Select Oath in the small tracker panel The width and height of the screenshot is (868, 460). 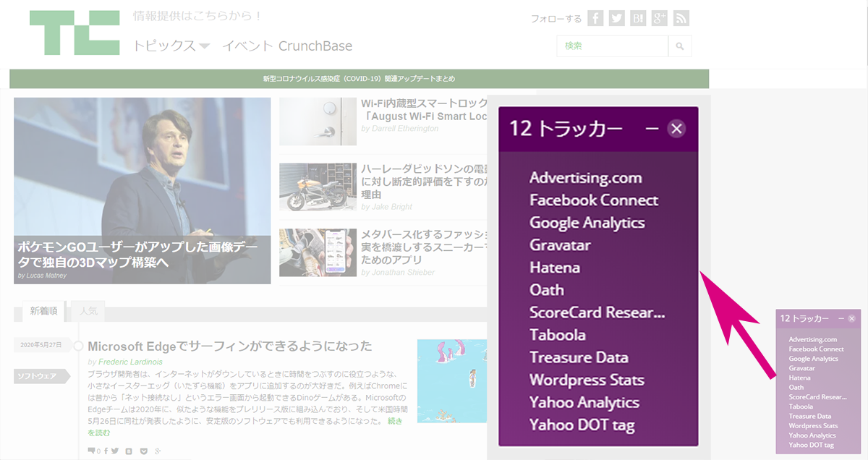tap(796, 387)
